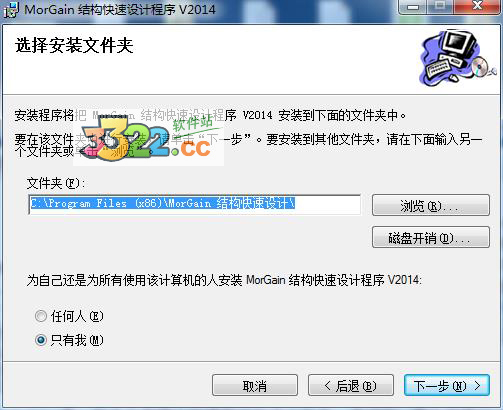Viewport: 503px width, 410px height.
Task: Go back with 后退(B) button
Action: point(351,386)
